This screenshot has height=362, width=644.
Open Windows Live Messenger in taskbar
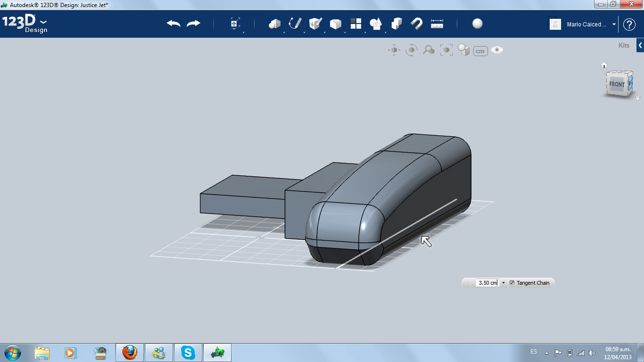coord(159,353)
